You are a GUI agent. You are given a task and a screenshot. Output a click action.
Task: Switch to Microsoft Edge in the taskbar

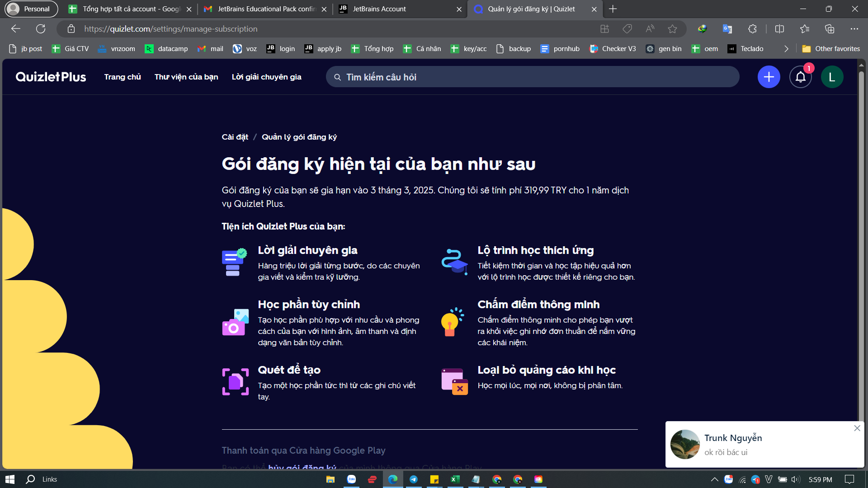[x=393, y=479]
